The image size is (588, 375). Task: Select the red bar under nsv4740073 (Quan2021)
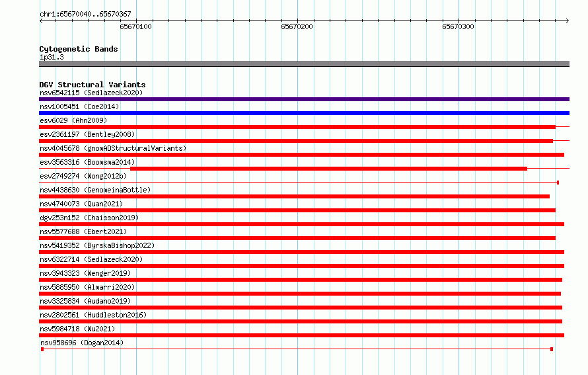coord(297,210)
